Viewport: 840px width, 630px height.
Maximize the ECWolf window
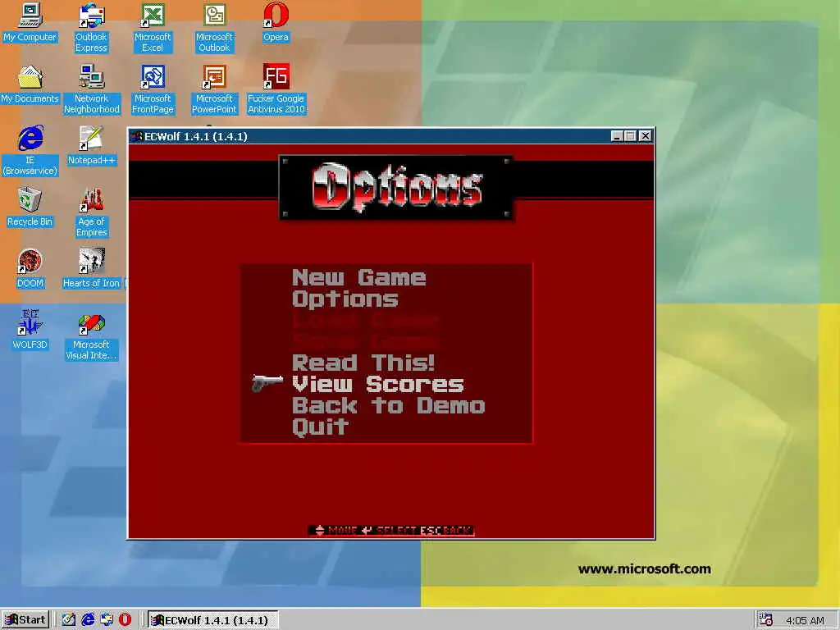pyautogui.click(x=631, y=136)
